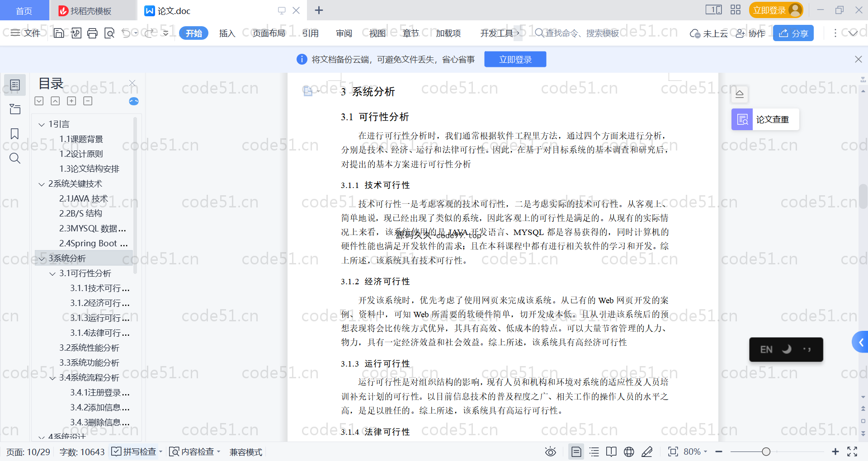Image resolution: width=868 pixels, height=461 pixels.
Task: Expand the blue side panel arrow
Action: pyautogui.click(x=861, y=343)
